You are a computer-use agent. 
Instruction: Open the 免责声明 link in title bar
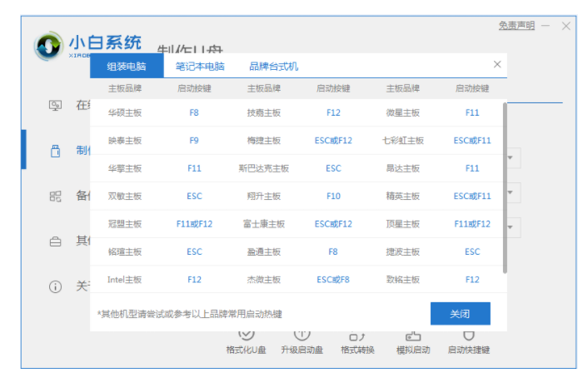pyautogui.click(x=516, y=26)
